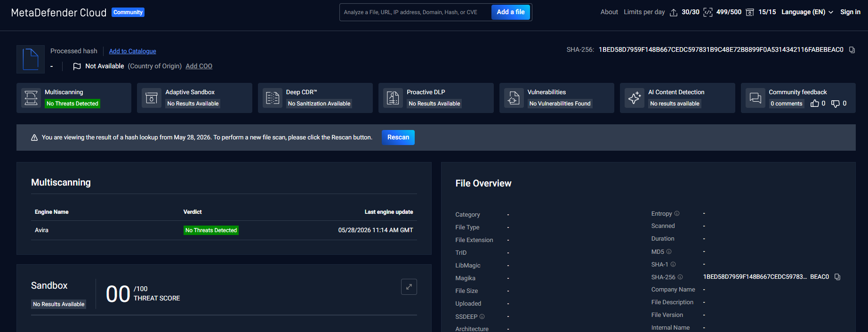Click the MD5 info icon

coord(669,252)
